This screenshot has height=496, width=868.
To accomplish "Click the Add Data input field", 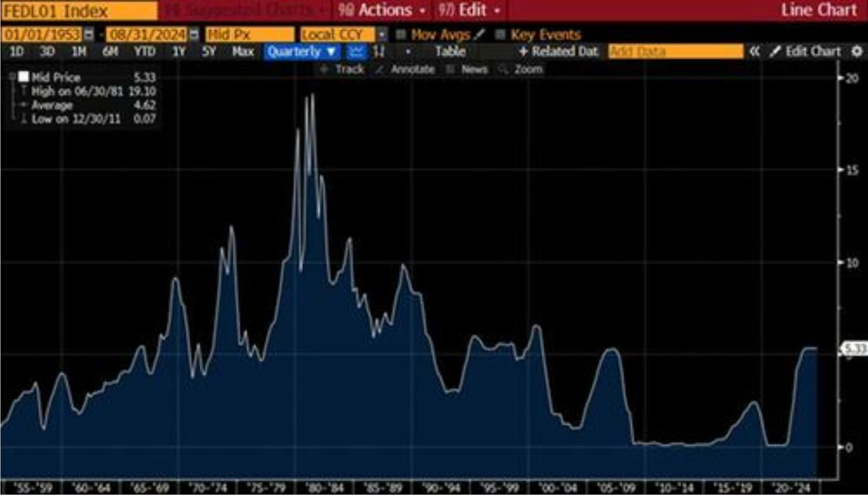I will point(675,52).
